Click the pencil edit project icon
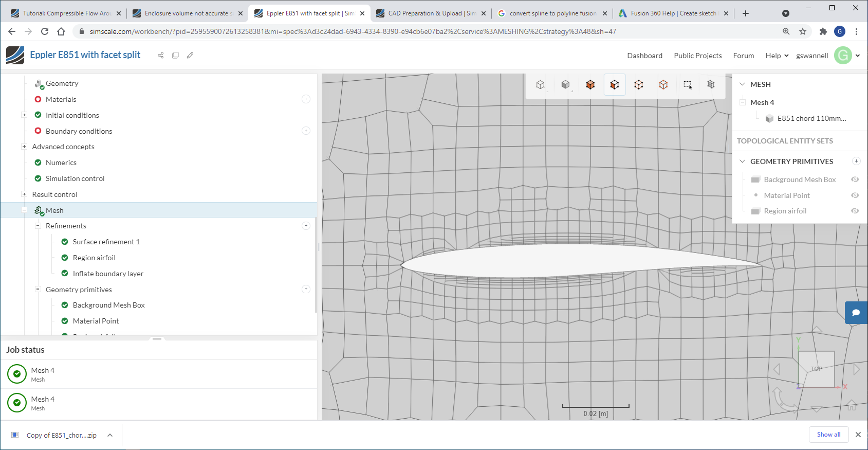This screenshot has width=868, height=450. tap(190, 56)
